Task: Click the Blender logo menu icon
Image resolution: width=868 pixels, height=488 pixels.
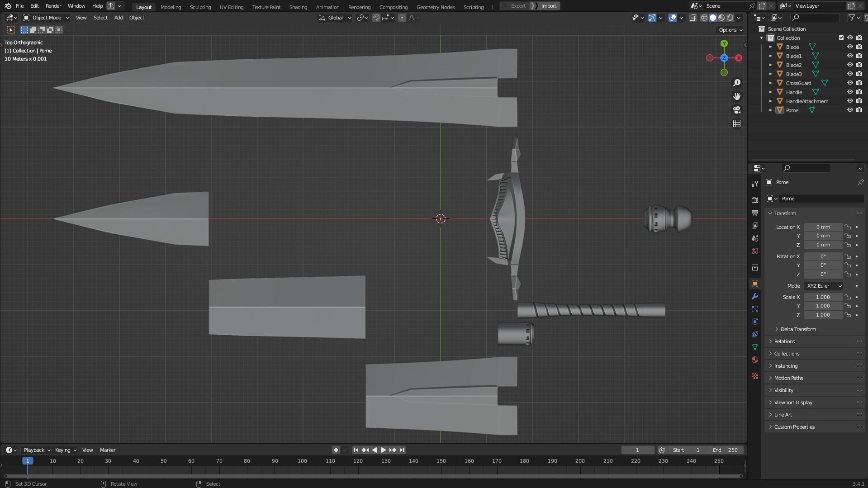Action: coord(7,6)
